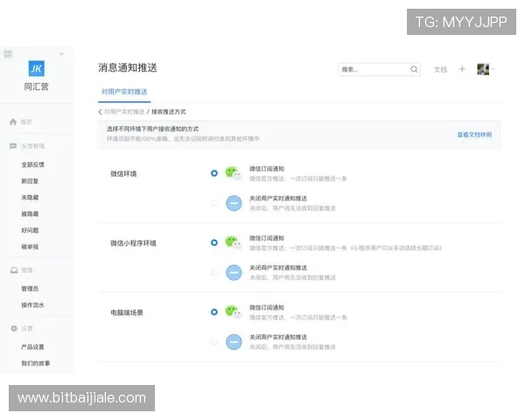
Task: Click the 微信小程序环境 section label
Action: 133,243
